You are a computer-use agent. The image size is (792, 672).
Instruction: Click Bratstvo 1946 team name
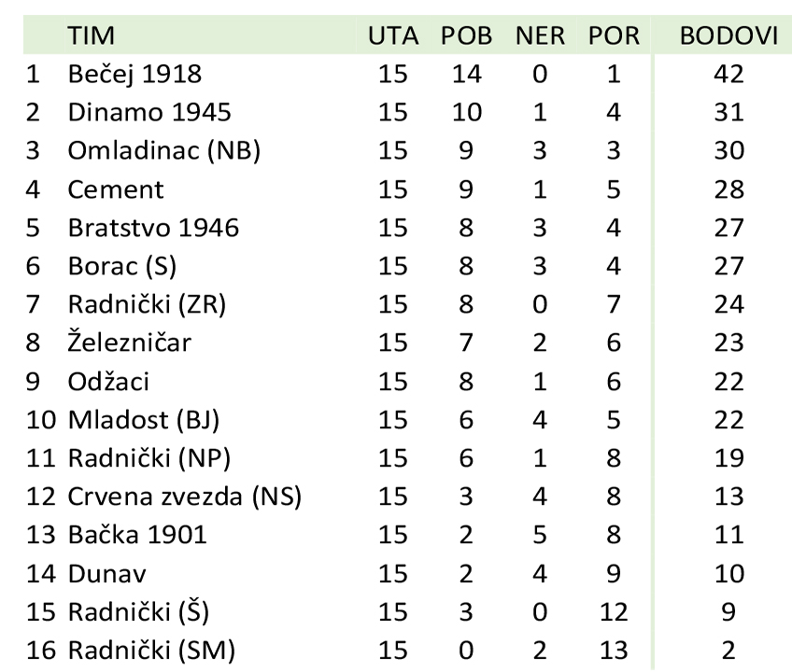pyautogui.click(x=153, y=228)
